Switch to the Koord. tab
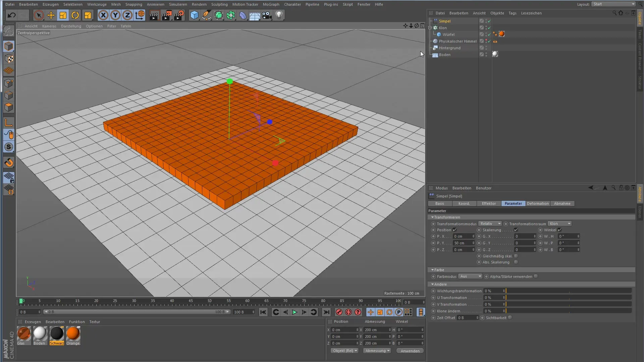Image resolution: width=644 pixels, height=362 pixels. (x=464, y=203)
